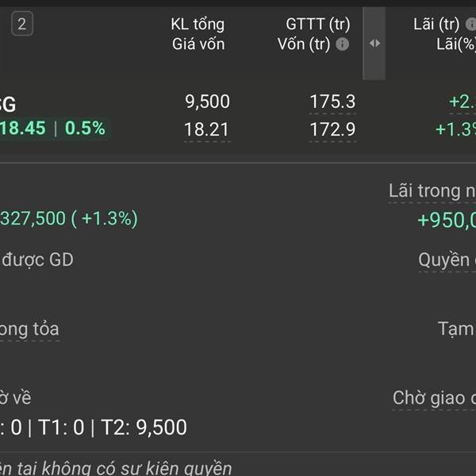
Task: Click the Chờ giao dịch underlined label
Action: [434, 398]
